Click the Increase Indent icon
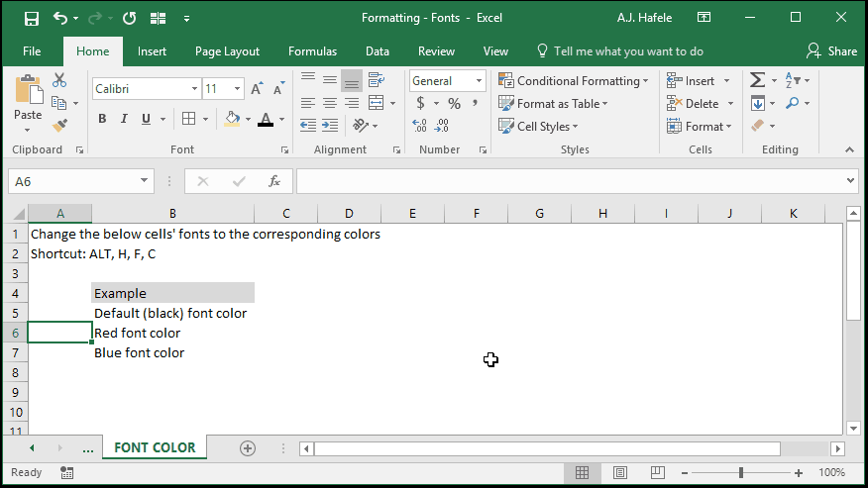Image resolution: width=868 pixels, height=488 pixels. (x=330, y=126)
